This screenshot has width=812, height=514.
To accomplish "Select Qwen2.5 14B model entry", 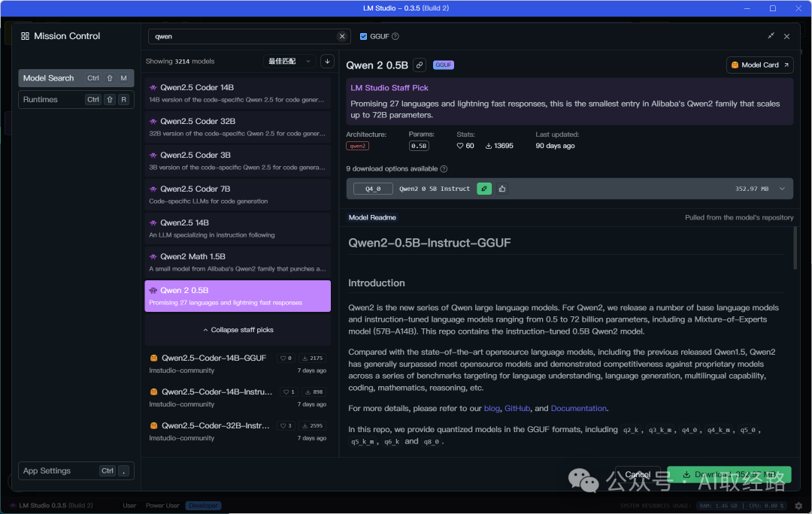I will click(237, 228).
